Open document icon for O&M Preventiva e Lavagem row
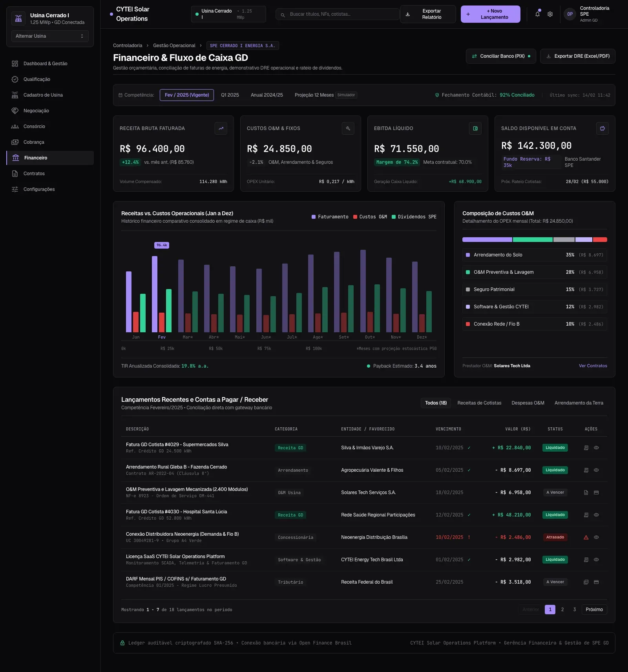 [586, 493]
